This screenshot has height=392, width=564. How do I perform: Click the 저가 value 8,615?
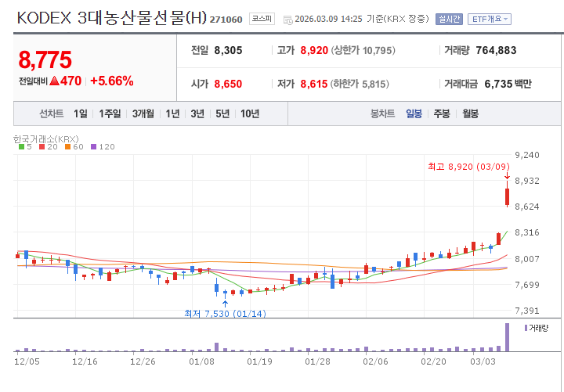314,84
